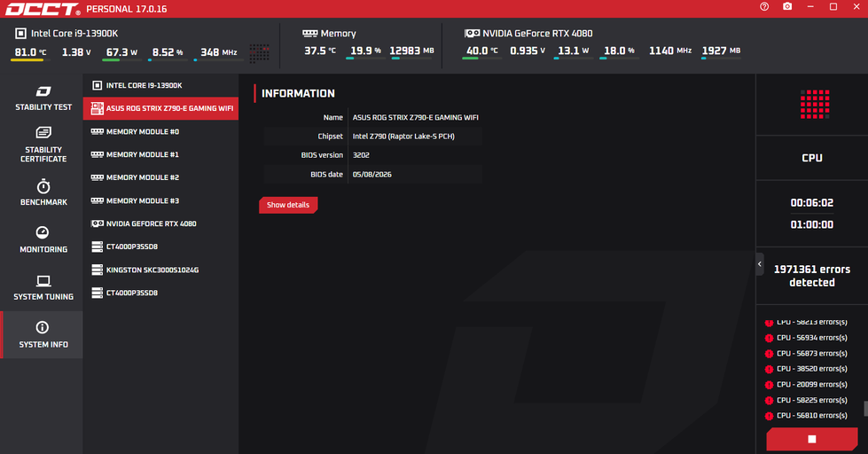Click the Intel Core i9-13900K header icon
The width and height of the screenshot is (868, 454).
20,33
